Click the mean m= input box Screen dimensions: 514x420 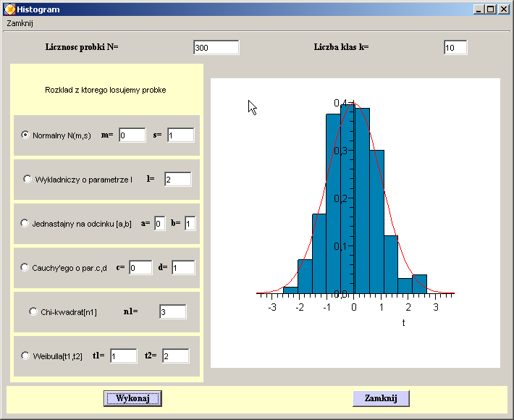point(132,135)
